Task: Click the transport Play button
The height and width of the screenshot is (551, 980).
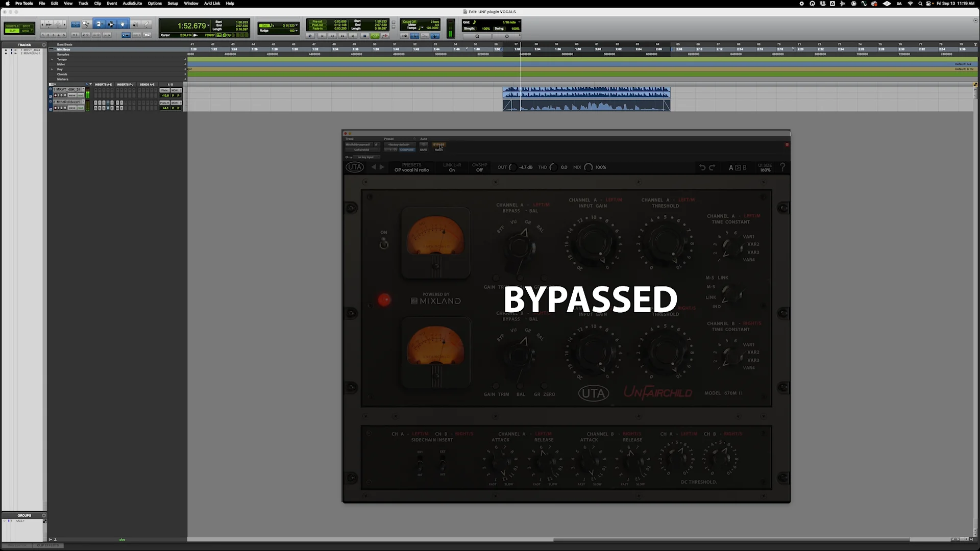Action: click(375, 36)
